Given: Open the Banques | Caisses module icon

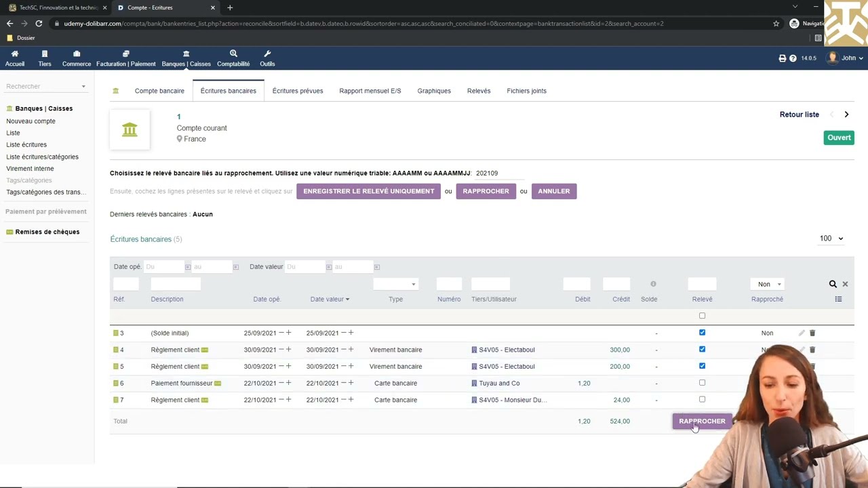Looking at the screenshot, I should click(186, 54).
